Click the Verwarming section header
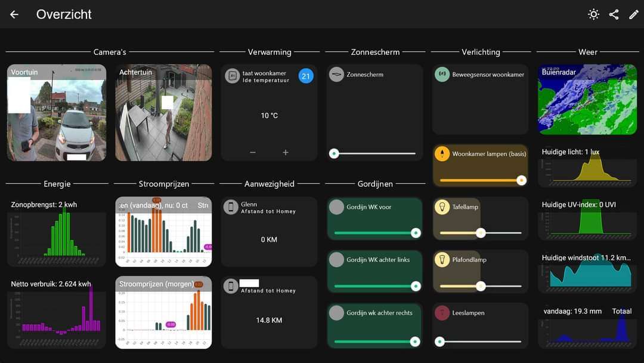 point(270,52)
